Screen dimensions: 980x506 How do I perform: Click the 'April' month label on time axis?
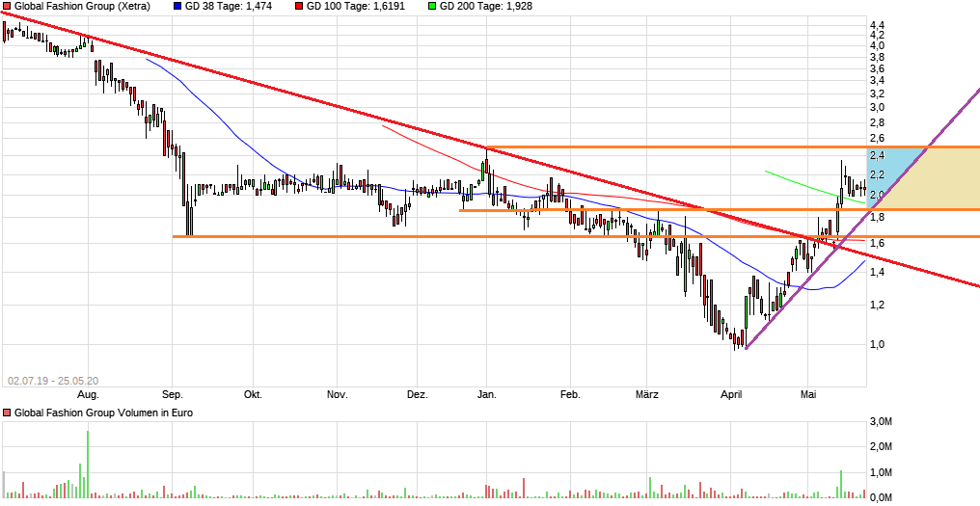coord(731,394)
